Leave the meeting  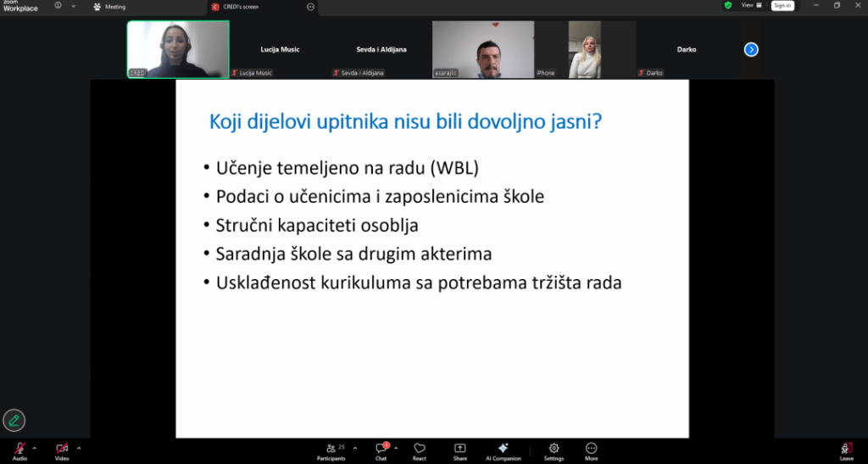tap(847, 451)
